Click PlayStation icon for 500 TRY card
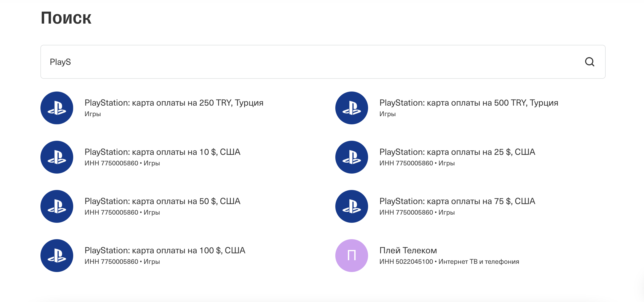 352,108
